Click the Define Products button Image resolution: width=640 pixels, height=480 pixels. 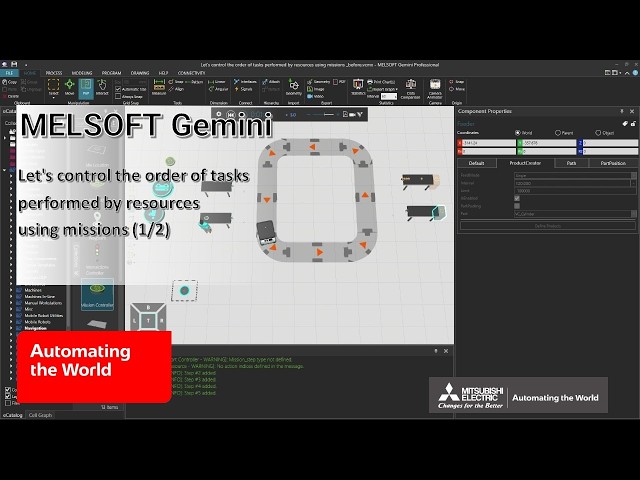point(548,226)
